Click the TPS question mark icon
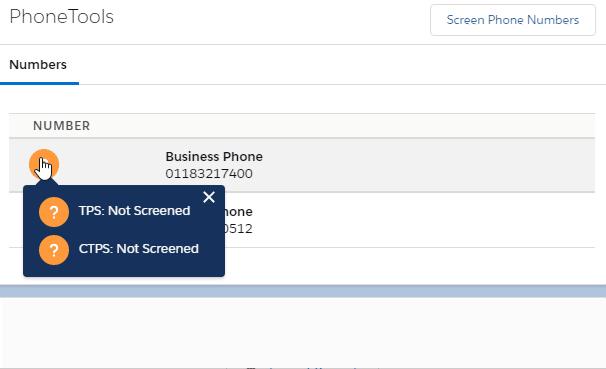The width and height of the screenshot is (606, 369). (54, 212)
